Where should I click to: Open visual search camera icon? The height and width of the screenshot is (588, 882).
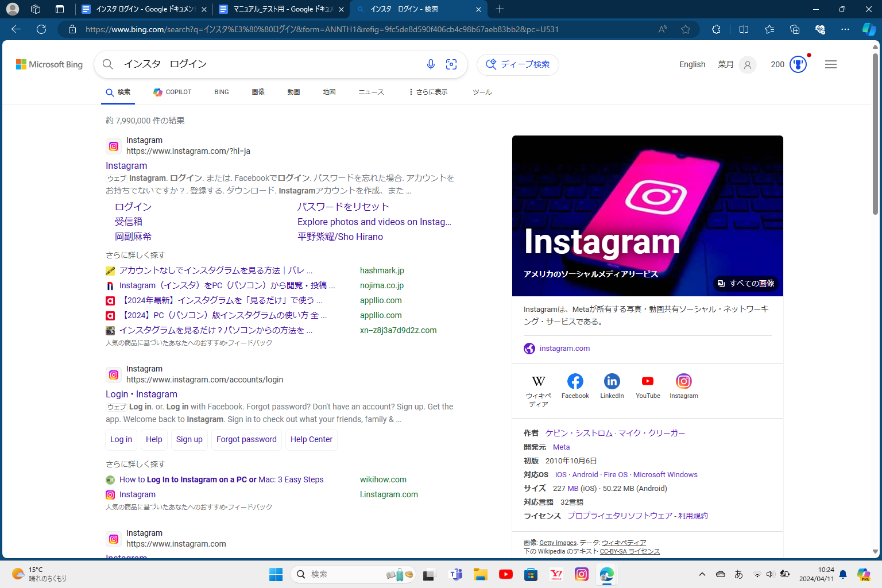(451, 64)
